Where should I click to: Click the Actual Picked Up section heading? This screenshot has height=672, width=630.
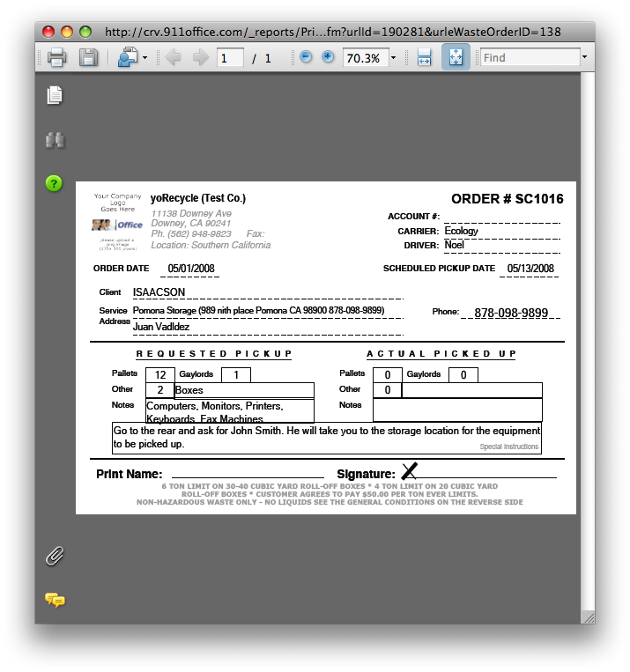[441, 354]
